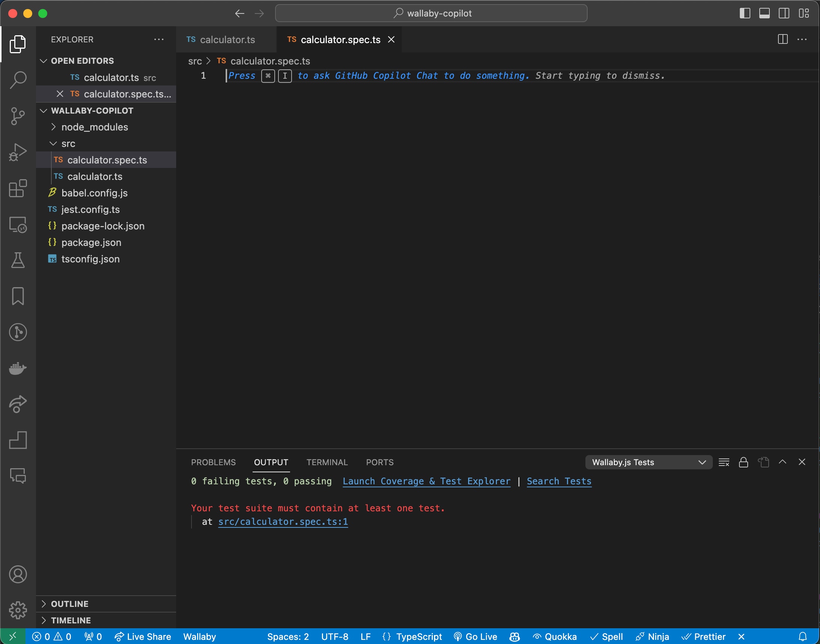Open babel.config.js in the explorer
This screenshot has width=820, height=644.
coord(106,193)
